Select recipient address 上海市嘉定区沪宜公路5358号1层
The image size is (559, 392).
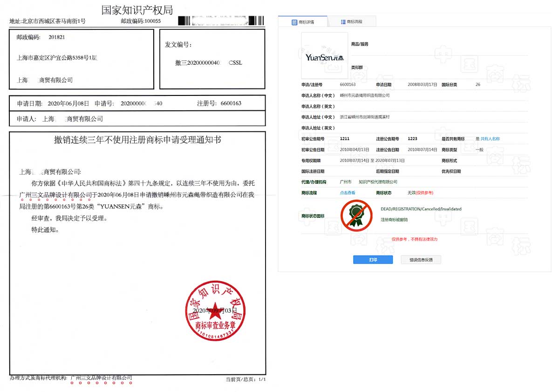pyautogui.click(x=57, y=58)
